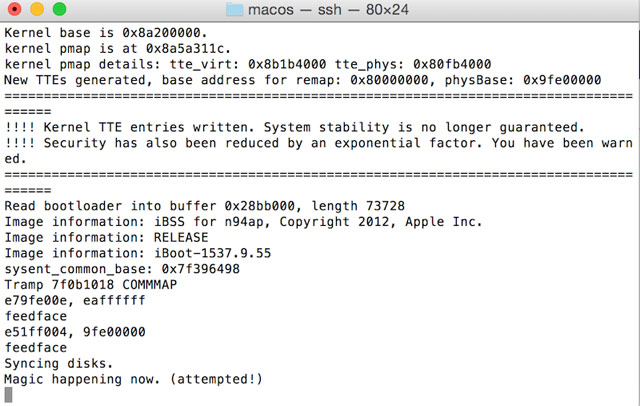Click the 'kernel pmap is at 0x8a5a311c' line
This screenshot has height=406, width=640.
click(x=115, y=48)
